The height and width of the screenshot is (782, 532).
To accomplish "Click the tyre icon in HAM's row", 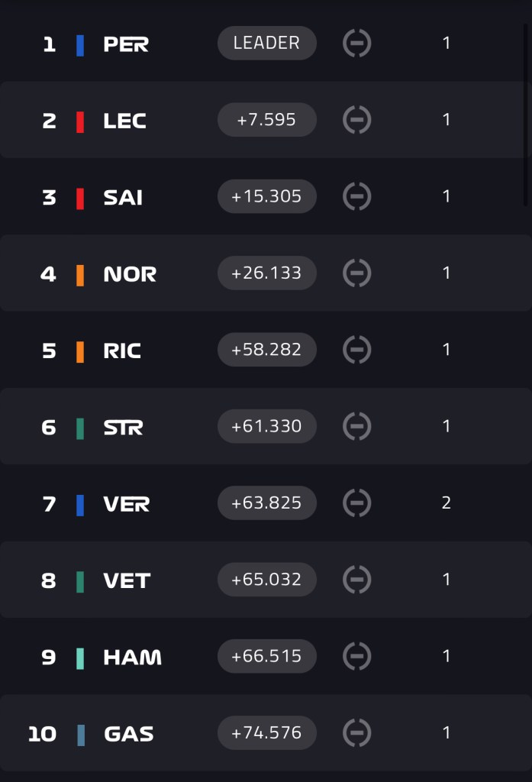I will [357, 656].
